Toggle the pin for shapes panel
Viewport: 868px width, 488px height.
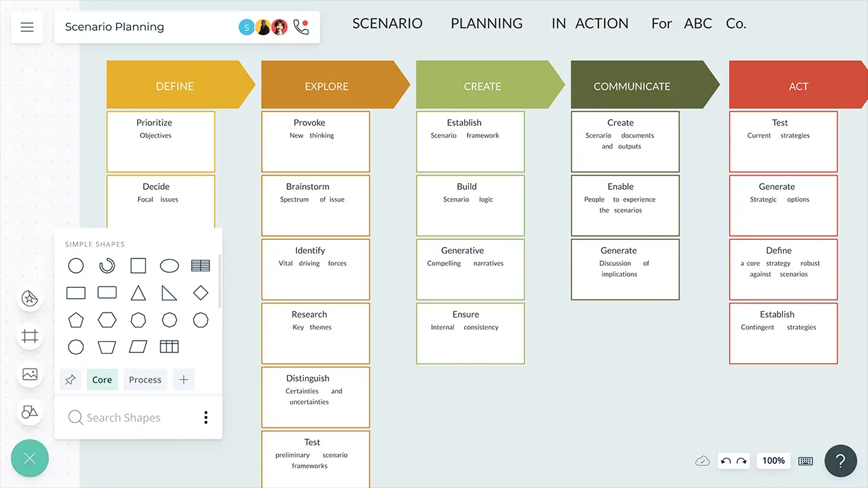pyautogui.click(x=70, y=380)
